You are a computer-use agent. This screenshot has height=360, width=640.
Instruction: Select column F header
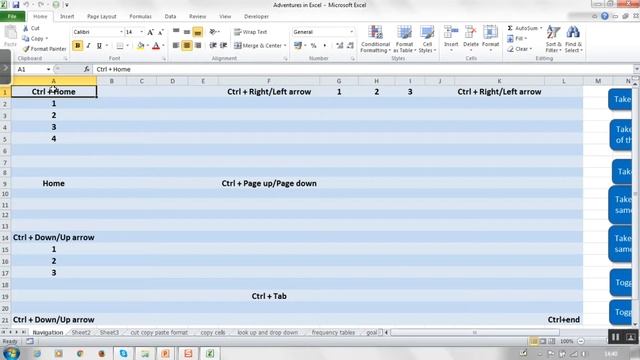(x=269, y=81)
